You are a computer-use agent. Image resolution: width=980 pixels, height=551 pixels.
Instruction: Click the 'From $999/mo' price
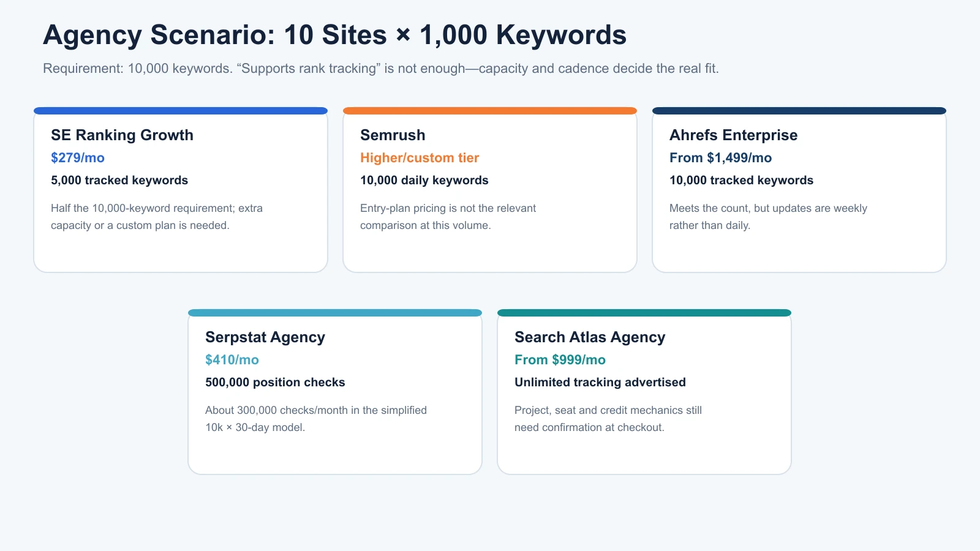coord(560,359)
